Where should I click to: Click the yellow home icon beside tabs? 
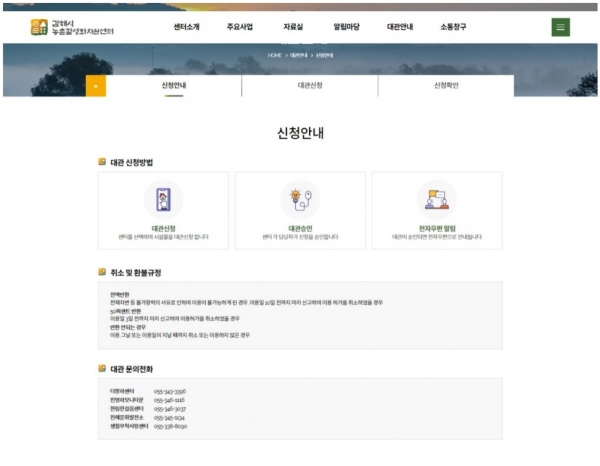[96, 86]
